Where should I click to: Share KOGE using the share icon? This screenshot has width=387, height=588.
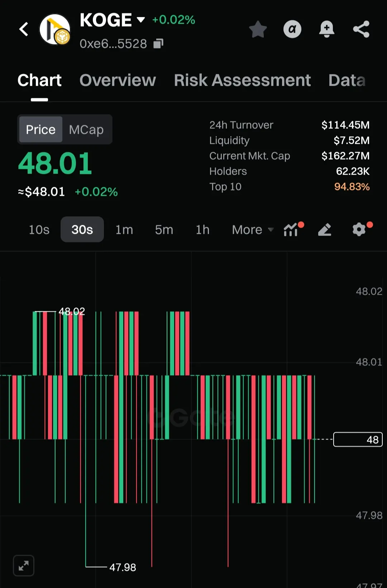pyautogui.click(x=361, y=29)
